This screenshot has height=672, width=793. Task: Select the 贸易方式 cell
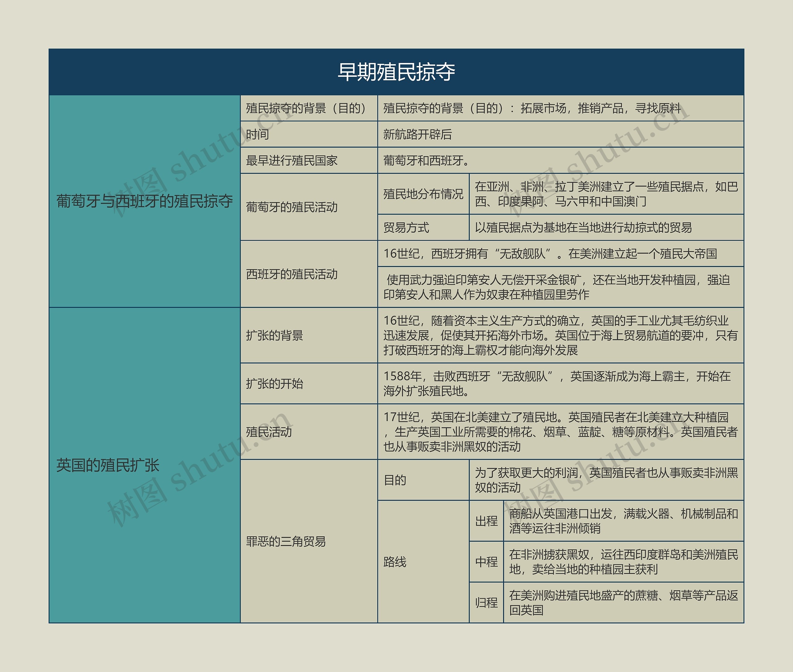tap(423, 227)
